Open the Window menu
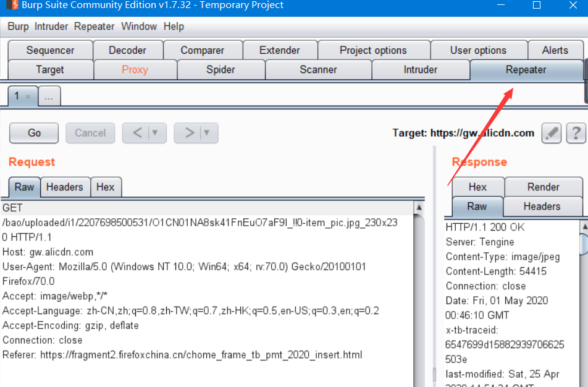Viewport: 588px width, 387px height. coord(139,27)
